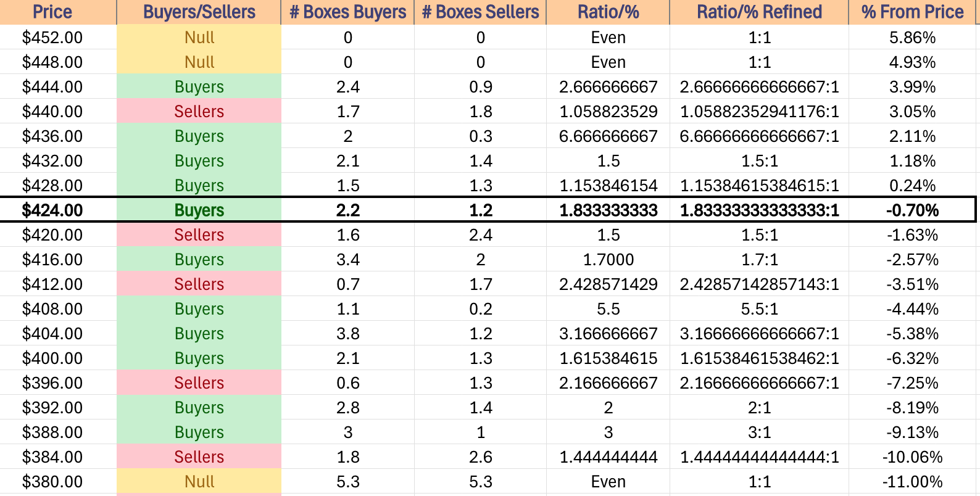Screen dimensions: 980x496
Task: Click the -11.00% from price cell
Action: click(x=912, y=482)
